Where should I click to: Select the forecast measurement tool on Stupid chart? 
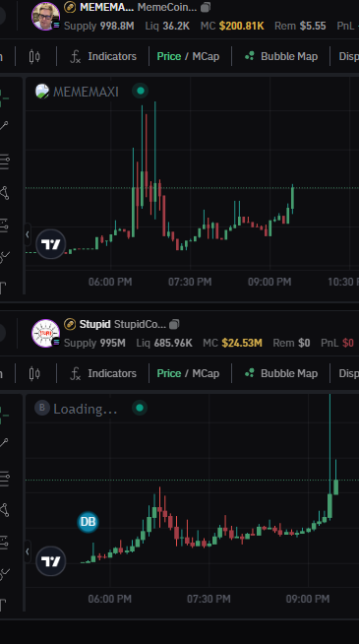4,543
